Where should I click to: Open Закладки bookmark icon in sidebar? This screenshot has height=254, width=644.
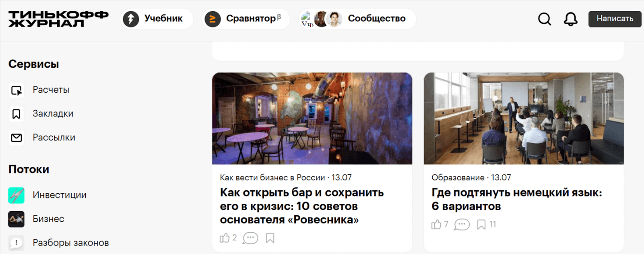pyautogui.click(x=17, y=114)
